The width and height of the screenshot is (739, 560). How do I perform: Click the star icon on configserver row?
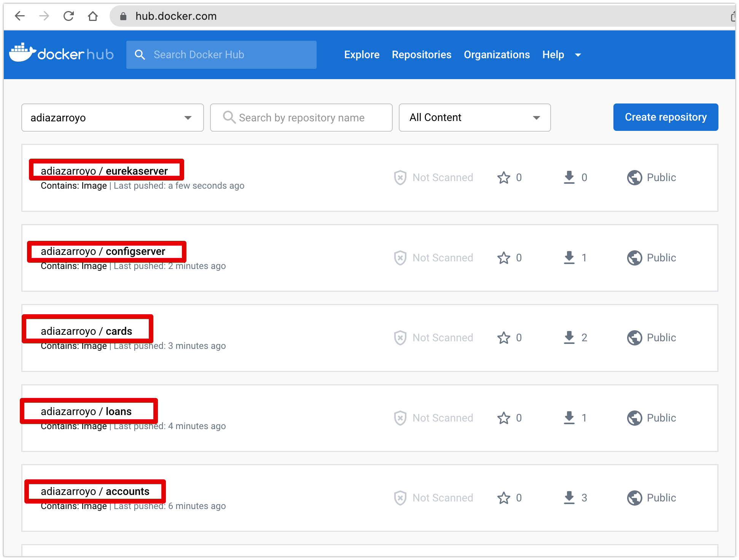pos(504,258)
